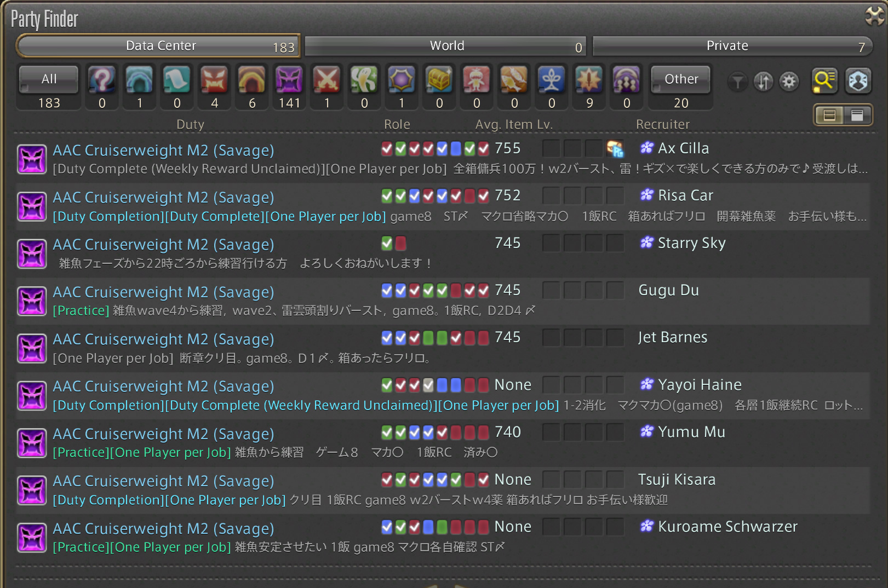Open Risa Car's AAC Cruiserweight M2 listing title

(x=163, y=197)
